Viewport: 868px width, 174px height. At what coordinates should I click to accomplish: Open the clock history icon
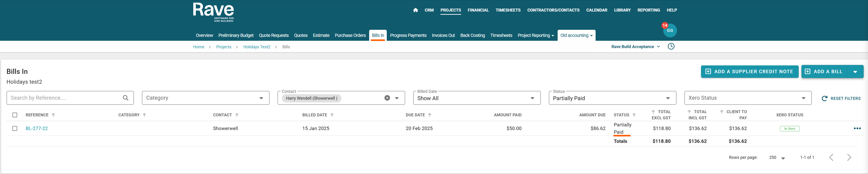(671, 46)
